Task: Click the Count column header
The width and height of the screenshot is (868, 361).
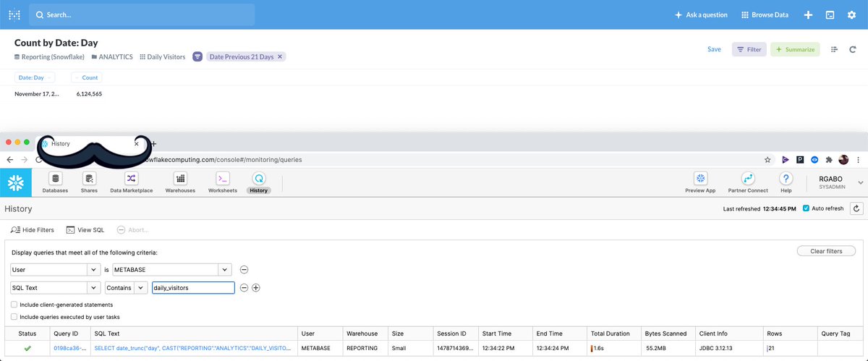Action: (86, 77)
